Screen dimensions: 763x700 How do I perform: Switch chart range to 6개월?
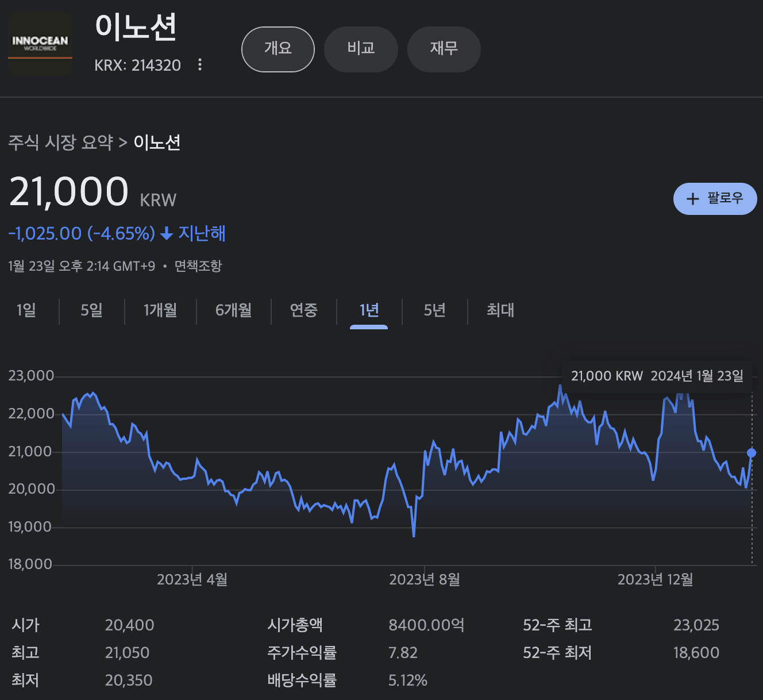coord(233,310)
